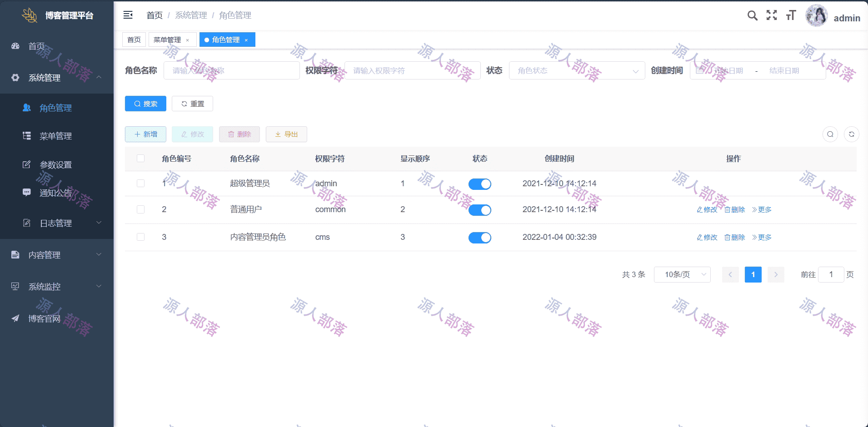Click the calendar icon in date range

[x=700, y=70]
